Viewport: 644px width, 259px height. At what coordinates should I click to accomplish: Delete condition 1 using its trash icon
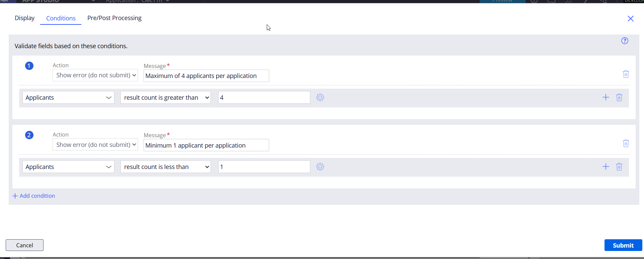626,74
